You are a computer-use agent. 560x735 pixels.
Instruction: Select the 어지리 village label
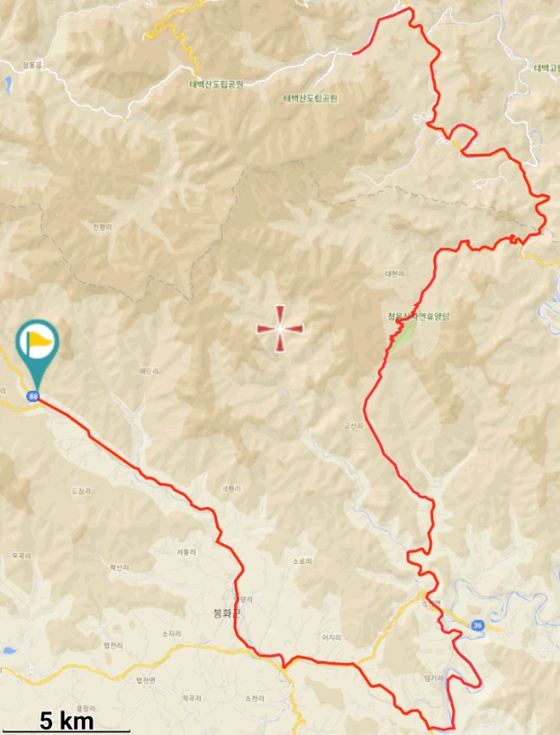point(332,637)
